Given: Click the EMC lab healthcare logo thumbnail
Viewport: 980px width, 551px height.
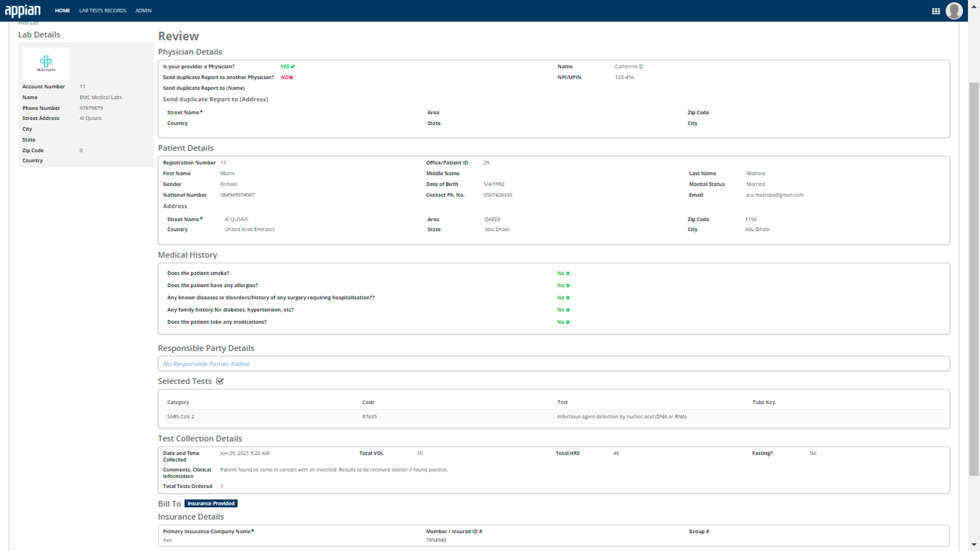Looking at the screenshot, I should [46, 64].
